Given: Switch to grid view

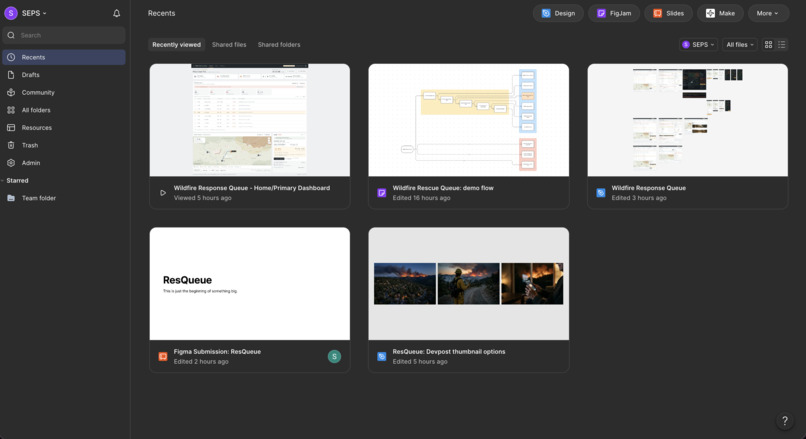Looking at the screenshot, I should point(768,45).
